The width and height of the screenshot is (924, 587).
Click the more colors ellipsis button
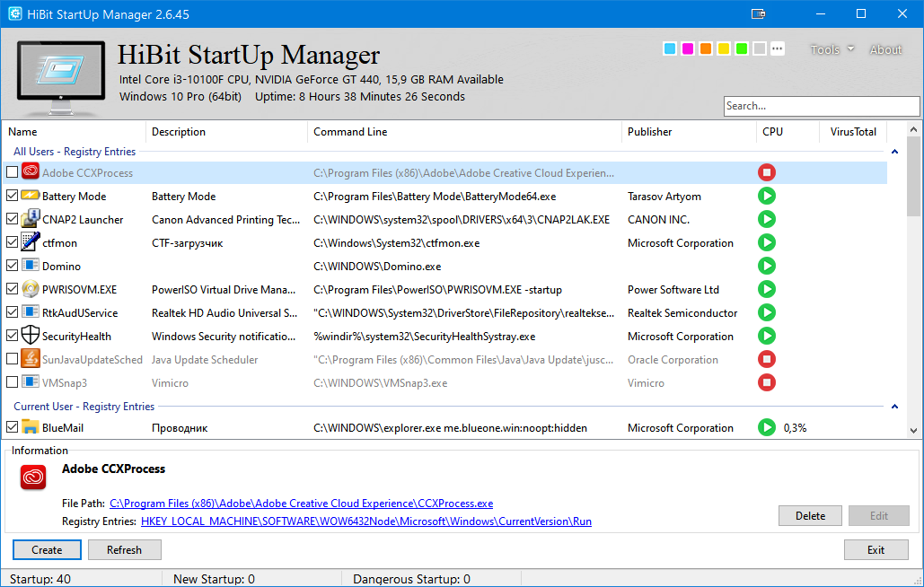click(x=778, y=48)
